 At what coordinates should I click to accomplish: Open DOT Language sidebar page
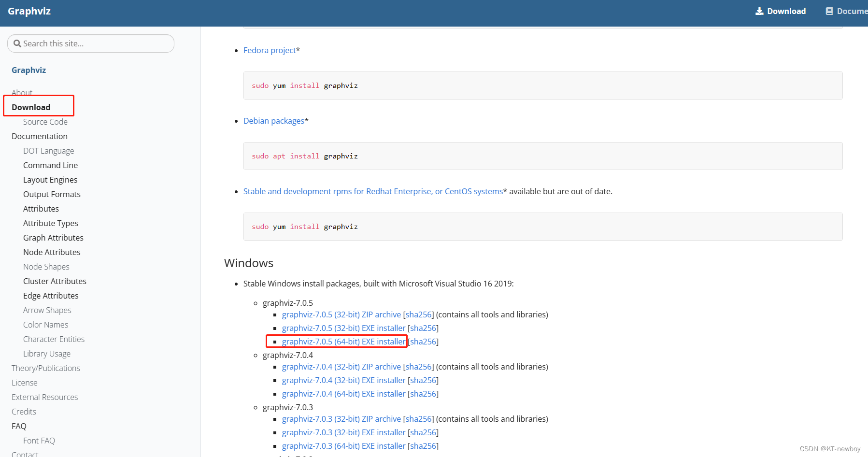[49, 151]
